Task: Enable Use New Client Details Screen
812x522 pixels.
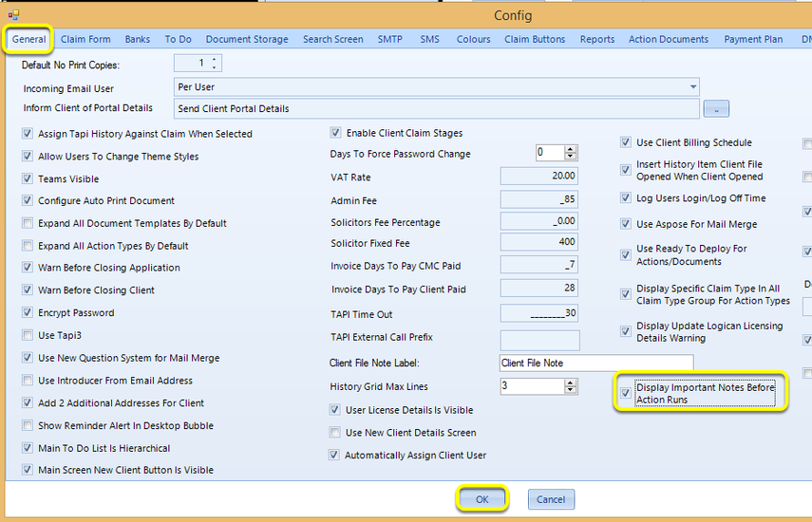Action: tap(335, 432)
